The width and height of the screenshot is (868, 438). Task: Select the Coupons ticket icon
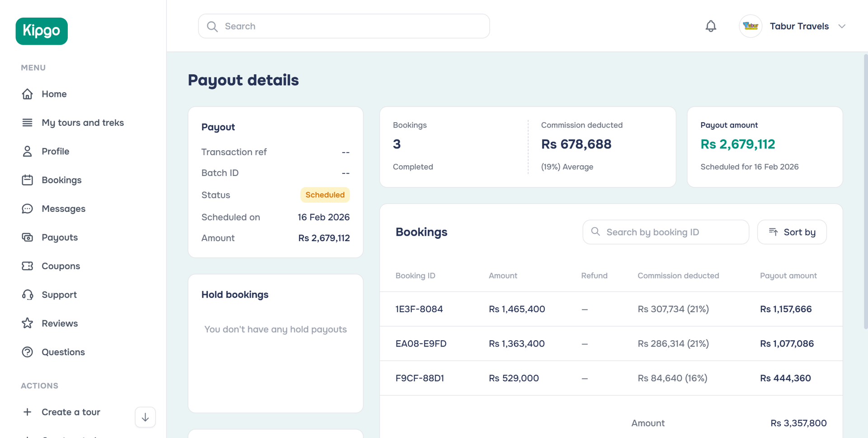pos(28,266)
